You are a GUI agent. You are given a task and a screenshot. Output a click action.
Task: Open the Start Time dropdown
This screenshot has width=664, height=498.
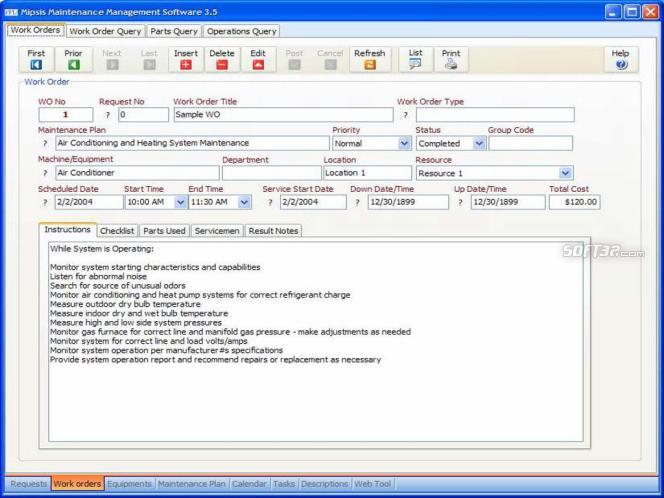coord(180,202)
